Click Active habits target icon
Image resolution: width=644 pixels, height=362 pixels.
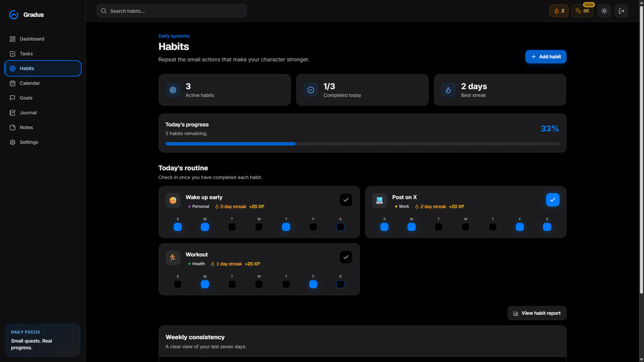tap(173, 90)
